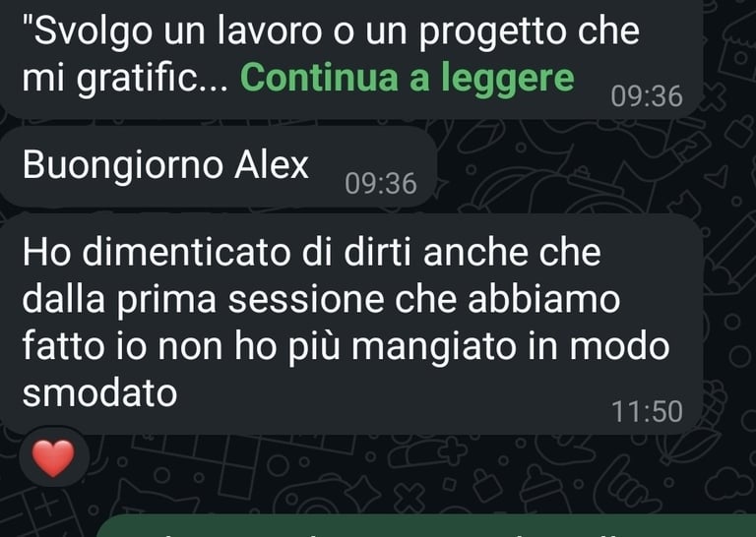Open the "Continua a leggere" link
The image size is (756, 537).
pos(407,78)
